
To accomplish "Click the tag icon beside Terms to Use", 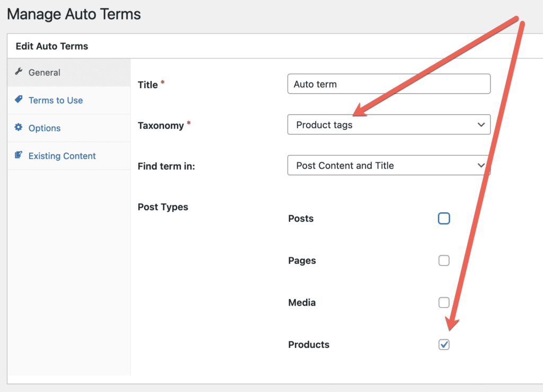I will pos(19,99).
